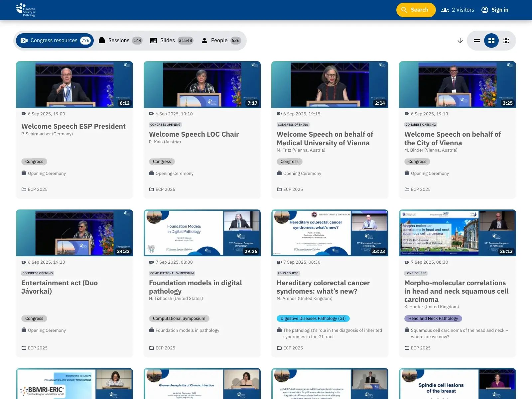Open the Foundation models in pathology session link
This screenshot has width=532, height=399.
coord(188,331)
